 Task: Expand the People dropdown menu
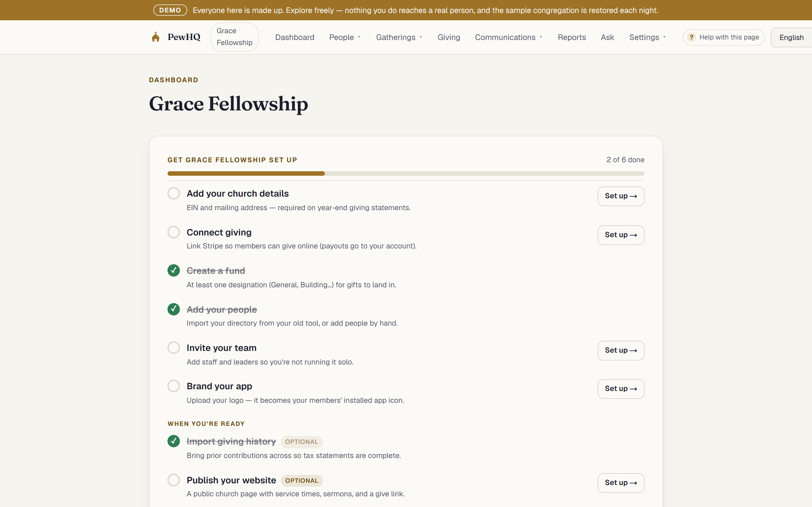pos(345,37)
